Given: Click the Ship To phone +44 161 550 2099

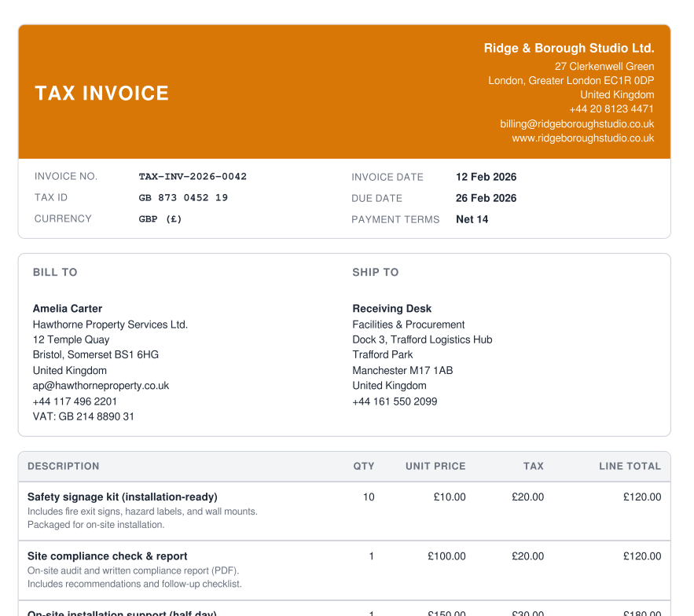Looking at the screenshot, I should click(x=395, y=401).
